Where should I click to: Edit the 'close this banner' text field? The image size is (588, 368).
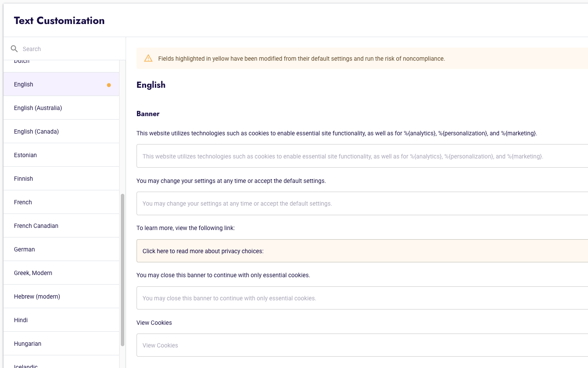tap(362, 298)
